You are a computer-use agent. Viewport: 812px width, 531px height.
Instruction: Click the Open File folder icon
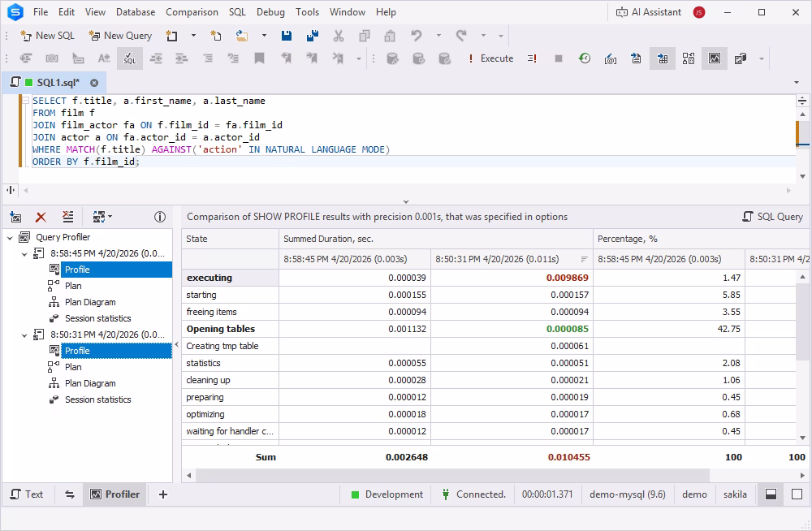click(242, 36)
